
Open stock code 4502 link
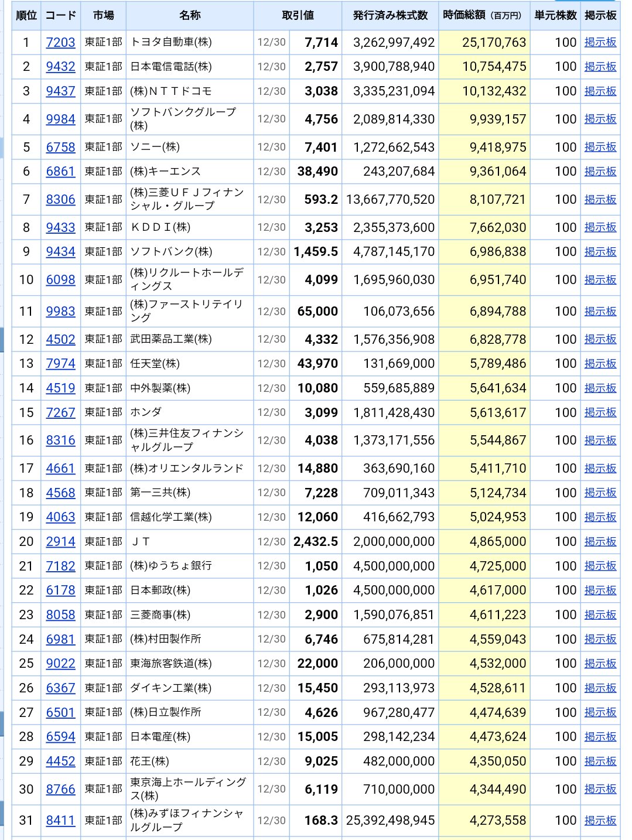(x=61, y=339)
